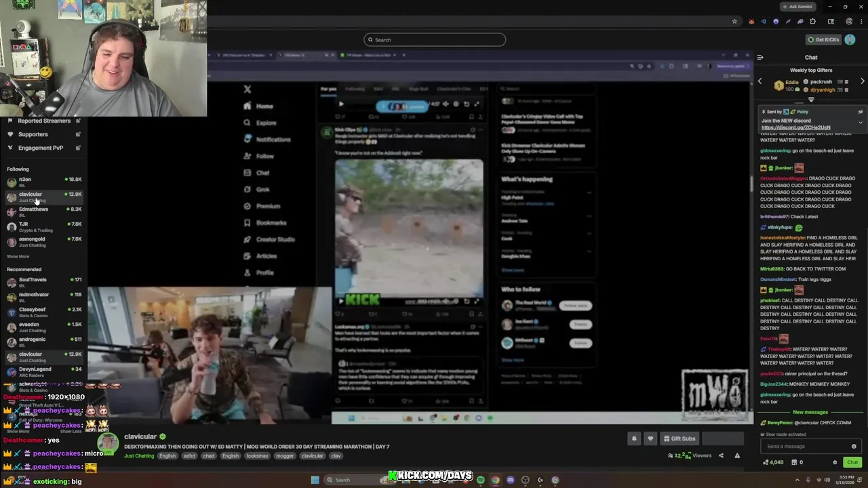This screenshot has height=488, width=868.
Task: Open the Reported Streamers sidebar link
Action: tap(43, 121)
